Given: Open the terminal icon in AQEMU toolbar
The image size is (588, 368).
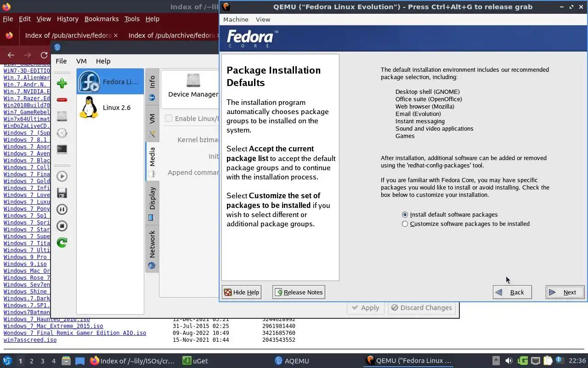Looking at the screenshot, I should pyautogui.click(x=62, y=149).
